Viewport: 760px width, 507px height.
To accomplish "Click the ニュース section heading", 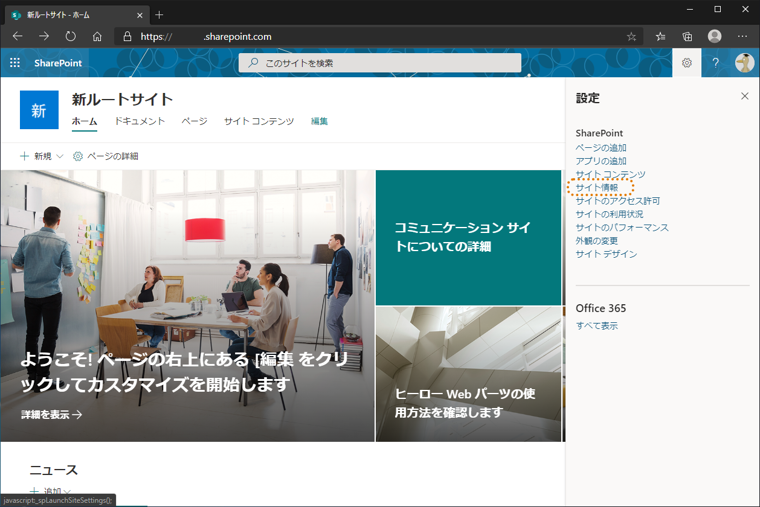I will tap(53, 470).
